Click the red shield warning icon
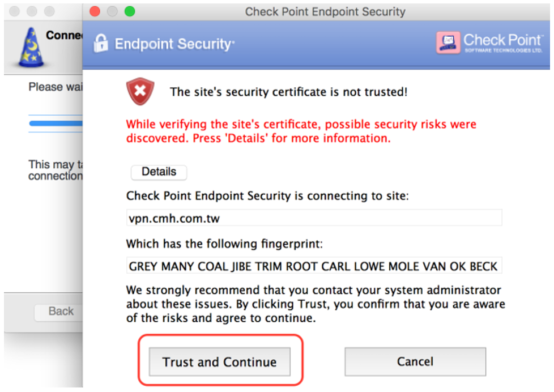This screenshot has width=554, height=392. [x=140, y=92]
